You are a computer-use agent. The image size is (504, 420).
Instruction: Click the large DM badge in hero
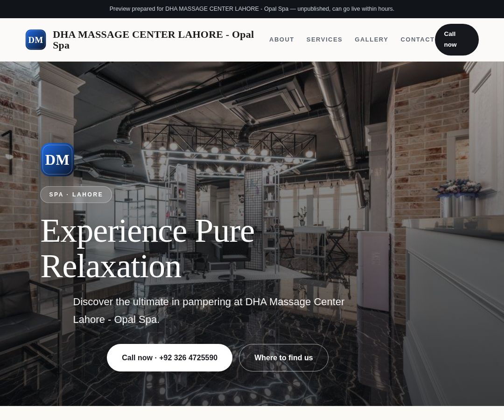click(x=57, y=160)
